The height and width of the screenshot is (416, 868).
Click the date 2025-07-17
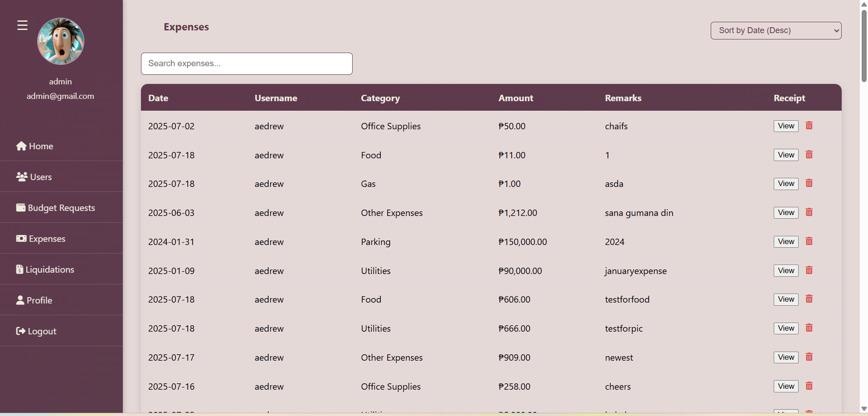pos(171,357)
